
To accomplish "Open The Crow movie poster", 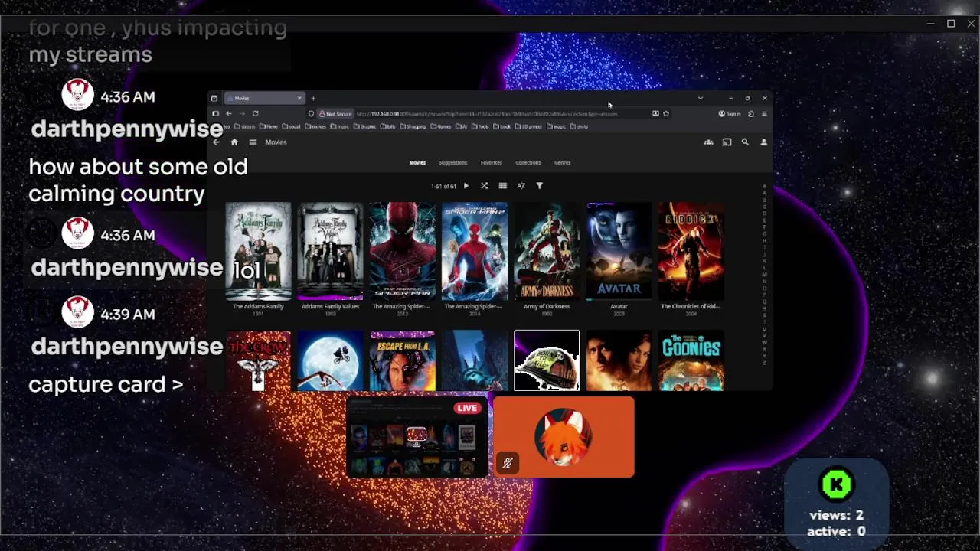I will [x=258, y=360].
